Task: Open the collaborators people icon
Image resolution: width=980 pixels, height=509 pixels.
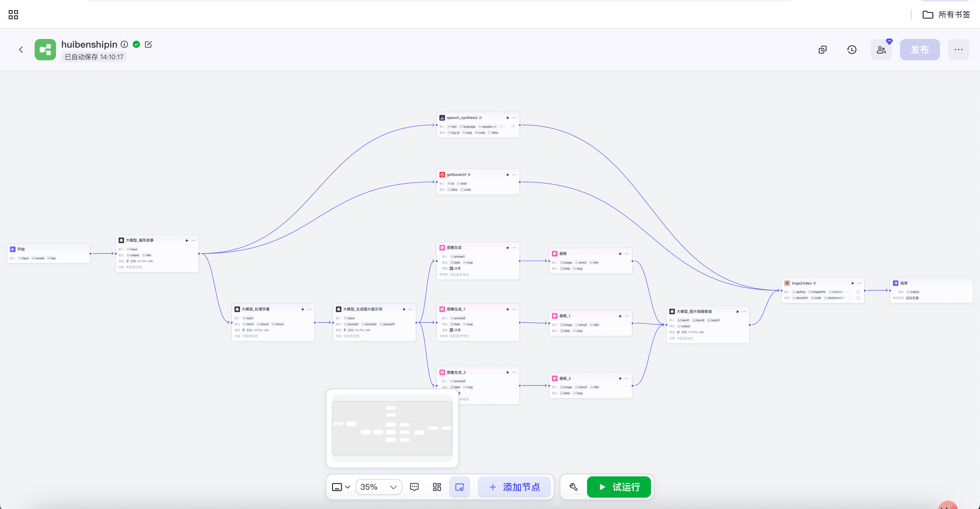Action: coord(881,50)
